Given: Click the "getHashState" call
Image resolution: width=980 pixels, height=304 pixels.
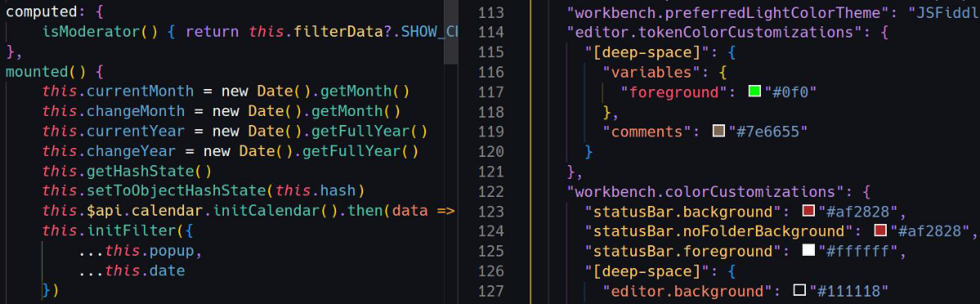Looking at the screenshot, I should click(141, 172).
